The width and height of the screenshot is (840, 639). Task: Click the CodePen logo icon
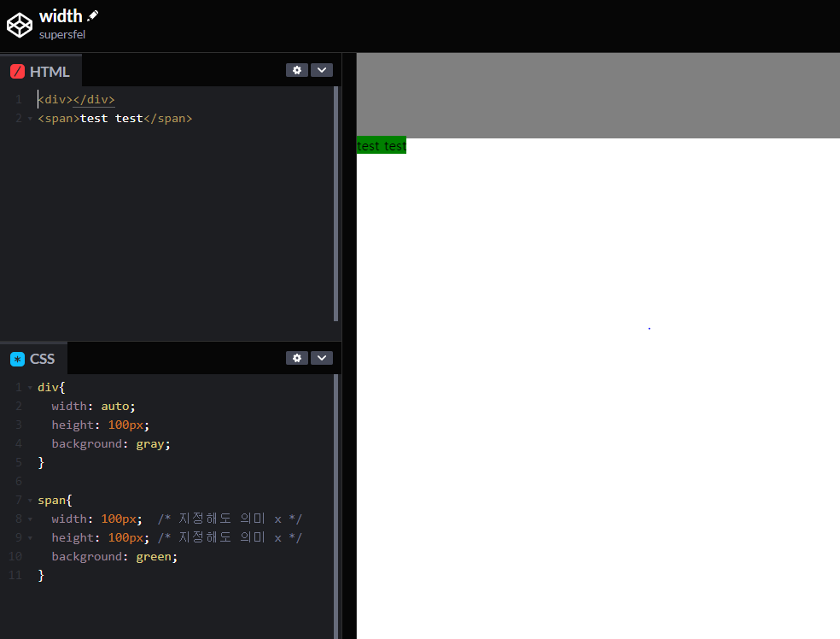point(20,25)
